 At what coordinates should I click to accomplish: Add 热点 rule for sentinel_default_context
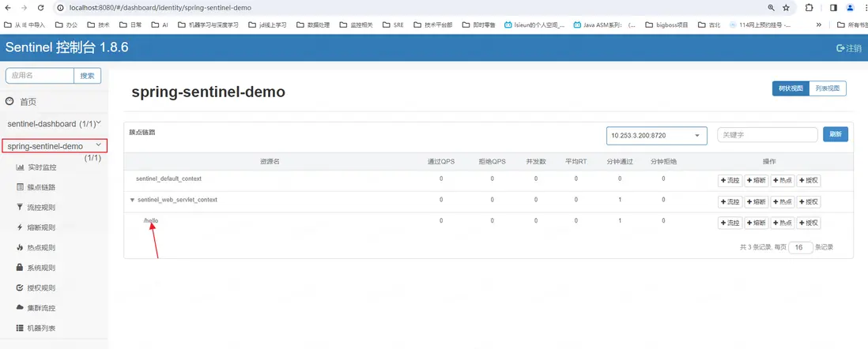[x=783, y=181]
